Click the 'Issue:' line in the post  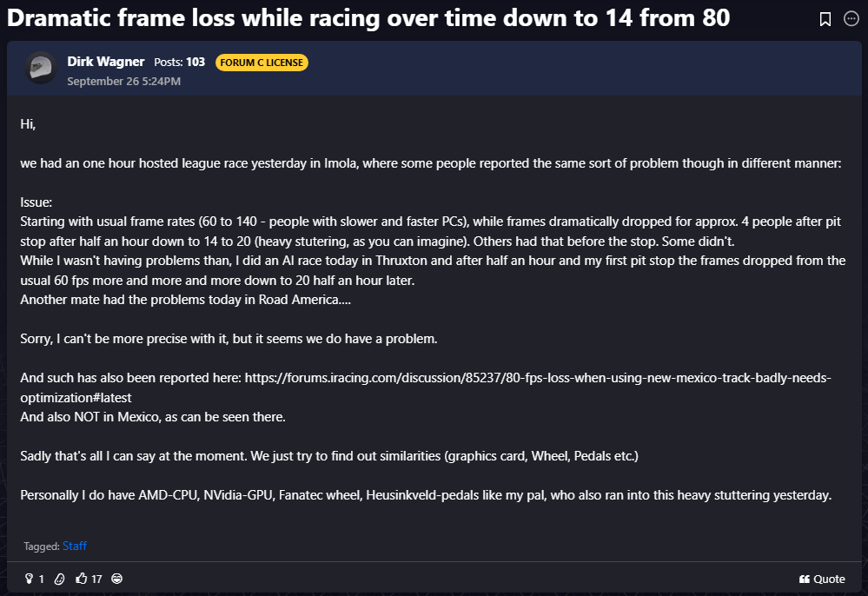pos(36,202)
